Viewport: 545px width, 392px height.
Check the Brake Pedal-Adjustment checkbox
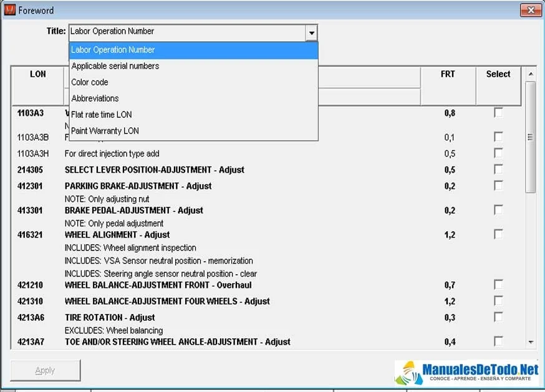[498, 209]
